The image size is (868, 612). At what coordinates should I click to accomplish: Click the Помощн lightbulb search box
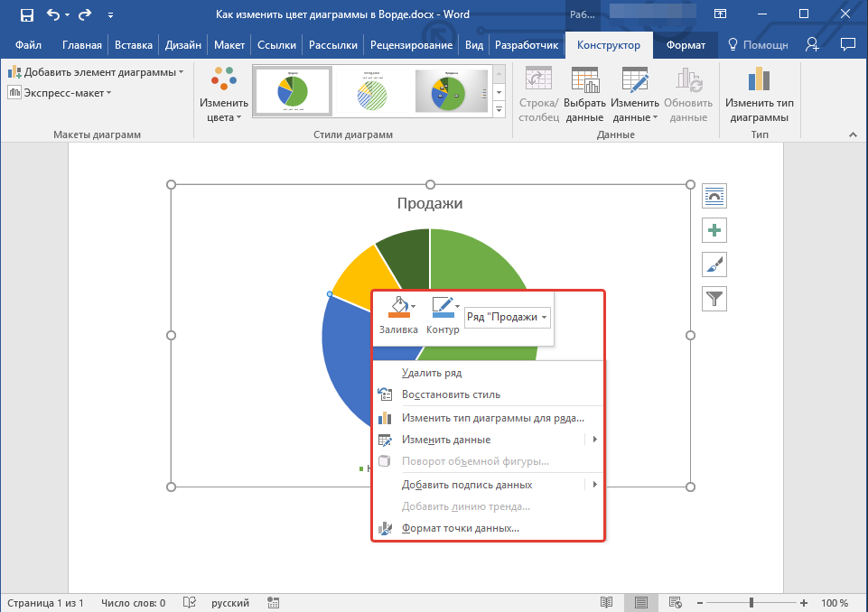coord(758,45)
